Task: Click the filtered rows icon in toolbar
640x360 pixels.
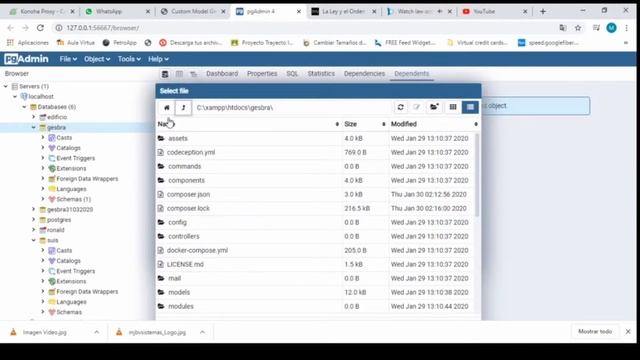Action: 193,74
